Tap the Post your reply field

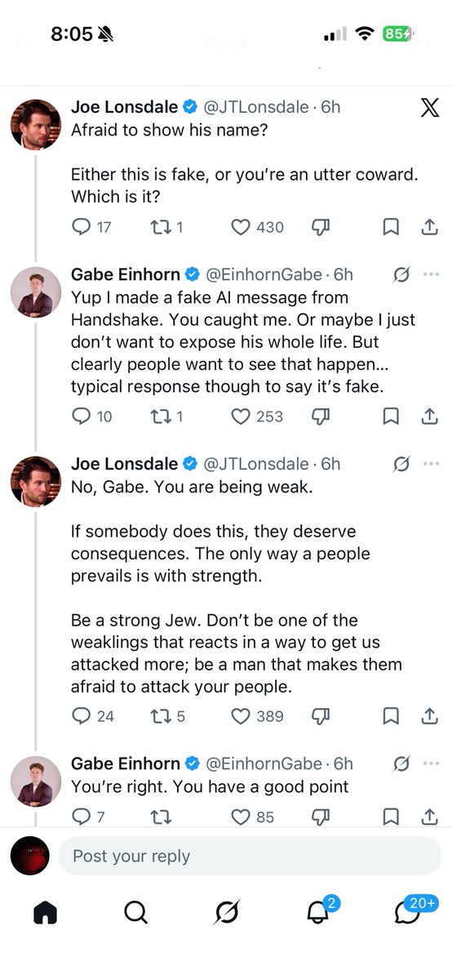pyautogui.click(x=250, y=856)
